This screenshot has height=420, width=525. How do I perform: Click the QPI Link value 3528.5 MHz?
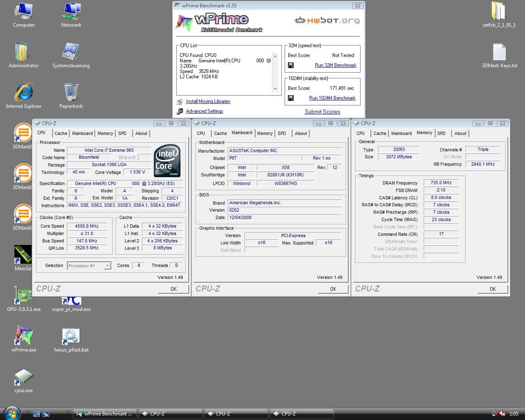[x=87, y=248]
